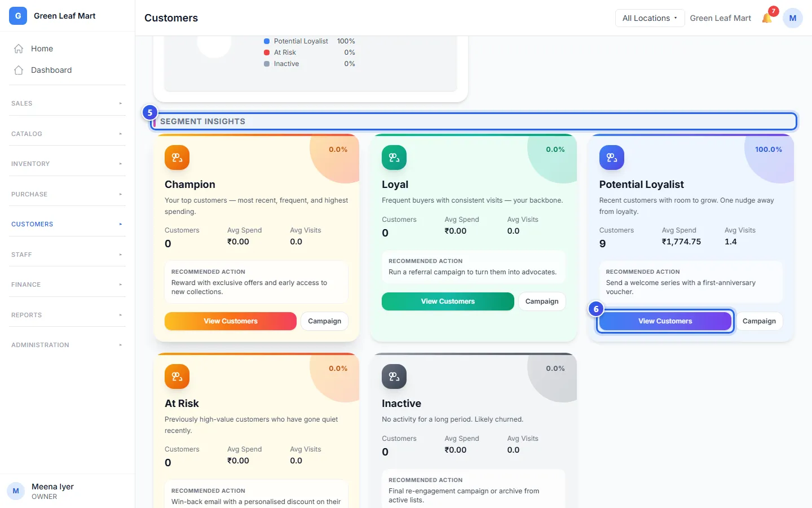The image size is (812, 508).
Task: Start a Campaign for the Champion segment
Action: pyautogui.click(x=325, y=321)
